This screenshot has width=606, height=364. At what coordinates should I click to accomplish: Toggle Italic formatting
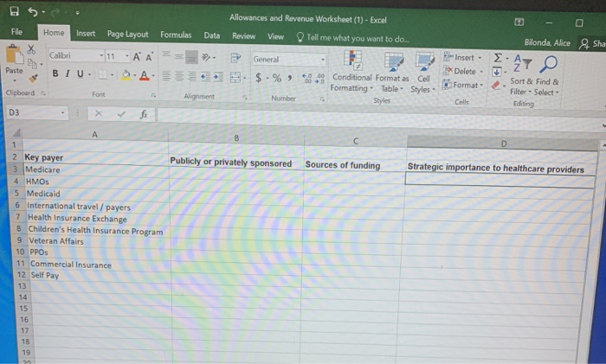pos(68,73)
